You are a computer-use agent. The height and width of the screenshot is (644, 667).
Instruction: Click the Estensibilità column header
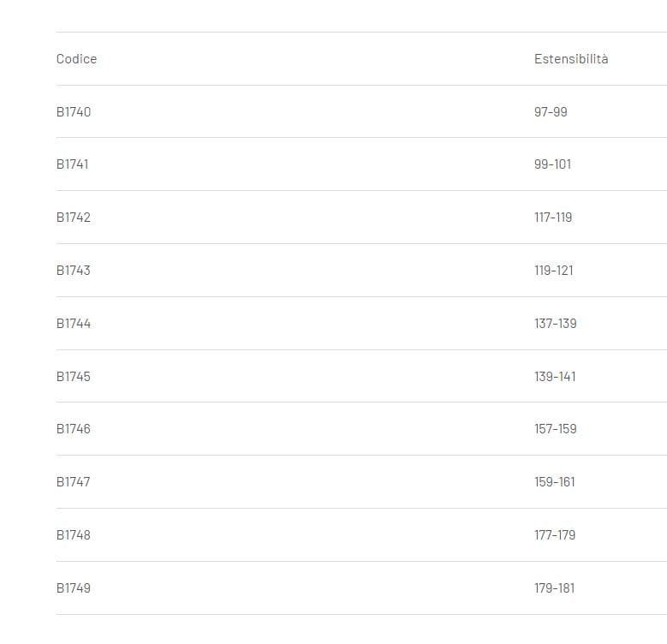coord(571,59)
